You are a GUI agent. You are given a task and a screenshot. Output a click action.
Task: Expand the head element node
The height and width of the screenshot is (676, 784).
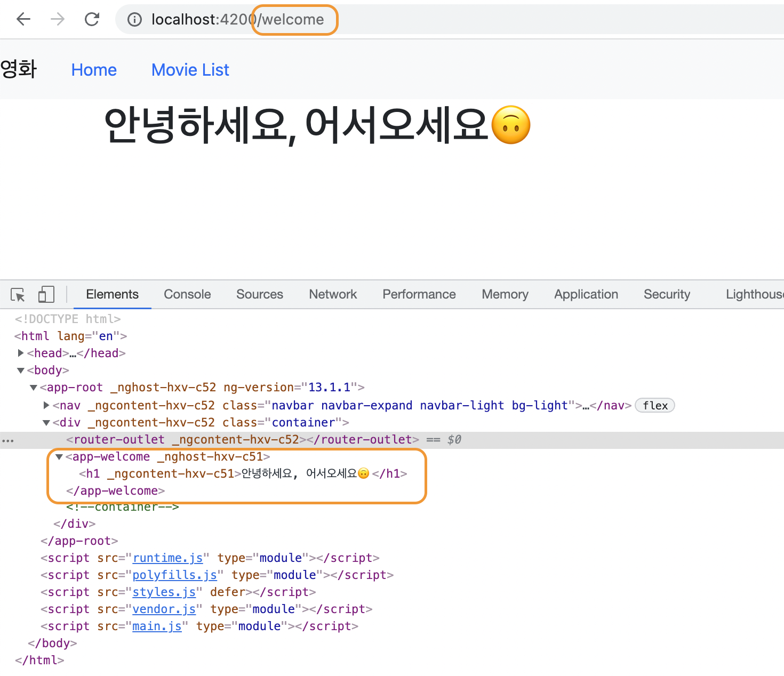coord(21,353)
